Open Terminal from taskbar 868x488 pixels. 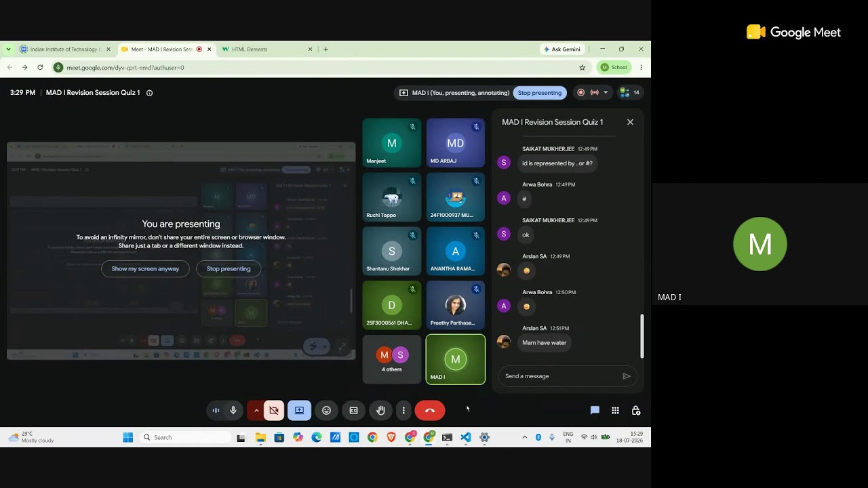click(x=447, y=437)
